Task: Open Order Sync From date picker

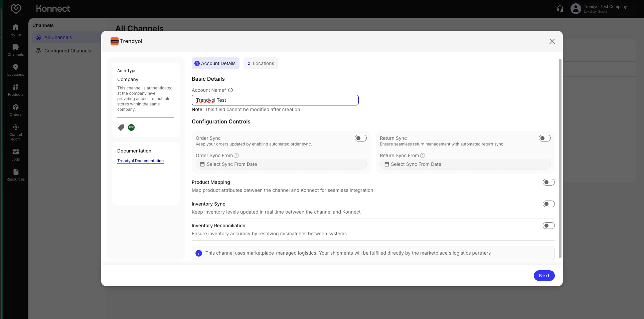Action: tap(281, 164)
